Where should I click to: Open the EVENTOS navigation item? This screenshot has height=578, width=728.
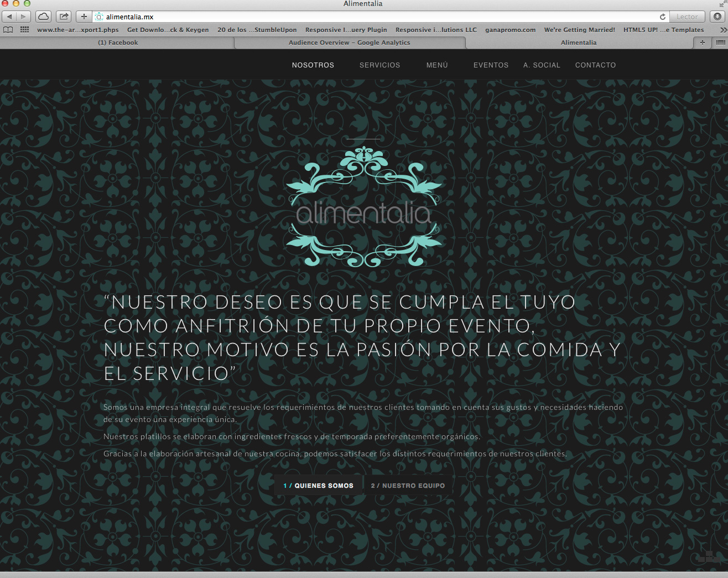tap(491, 65)
